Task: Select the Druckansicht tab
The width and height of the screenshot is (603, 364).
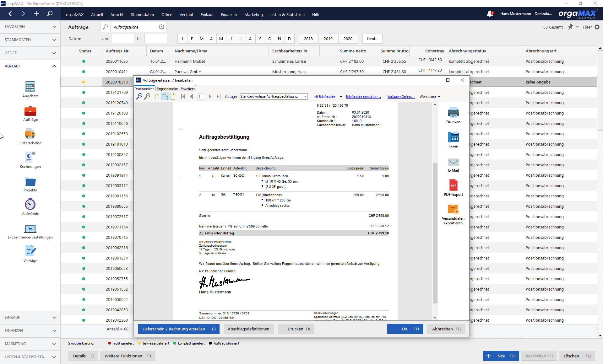Action: click(x=144, y=89)
